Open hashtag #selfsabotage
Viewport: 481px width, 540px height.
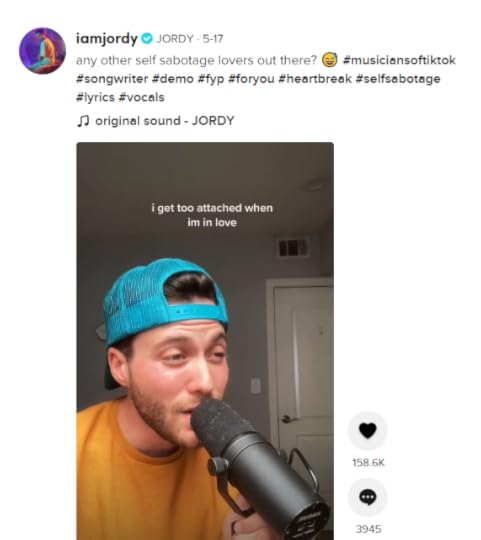398,79
